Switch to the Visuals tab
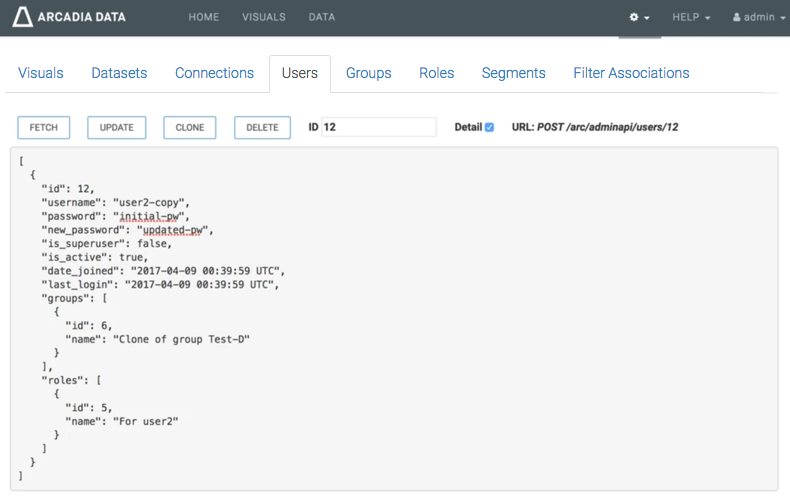The image size is (790, 500). click(41, 73)
